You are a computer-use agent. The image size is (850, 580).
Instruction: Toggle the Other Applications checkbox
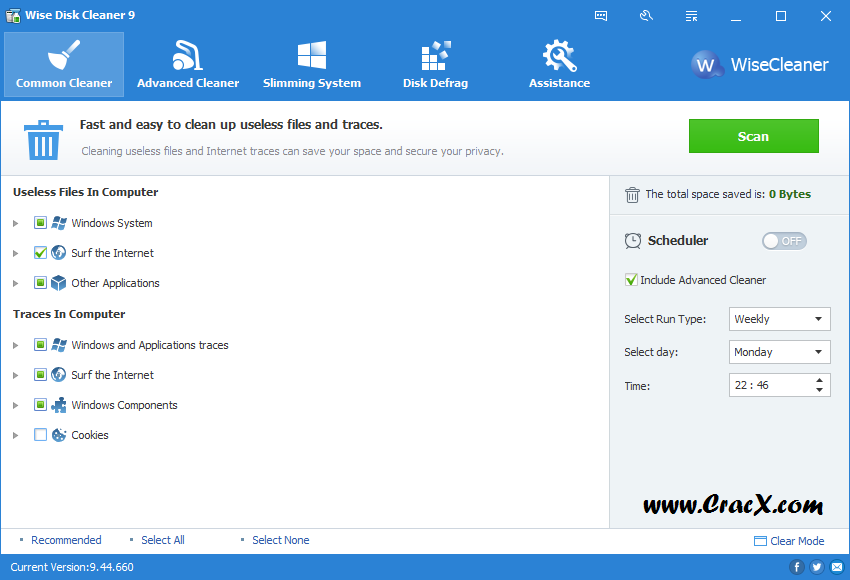pyautogui.click(x=40, y=282)
